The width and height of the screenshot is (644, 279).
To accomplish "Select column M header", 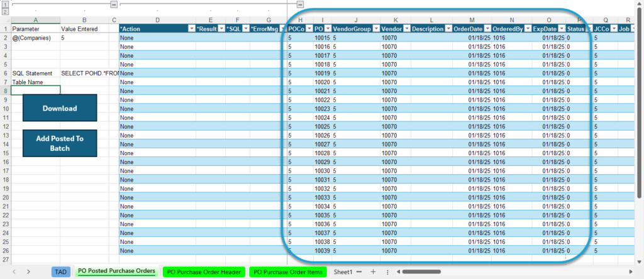I will tap(472, 19).
